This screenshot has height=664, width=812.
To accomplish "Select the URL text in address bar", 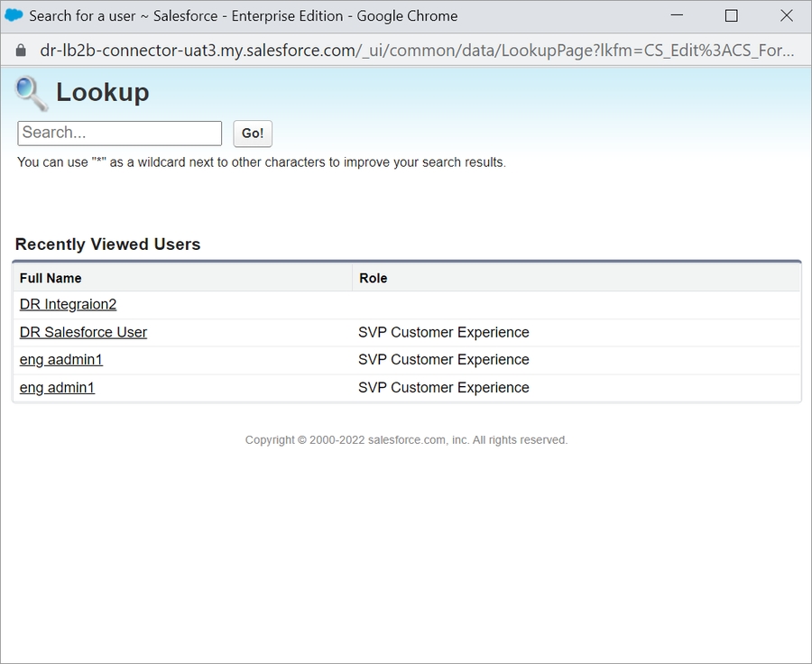I will point(415,51).
